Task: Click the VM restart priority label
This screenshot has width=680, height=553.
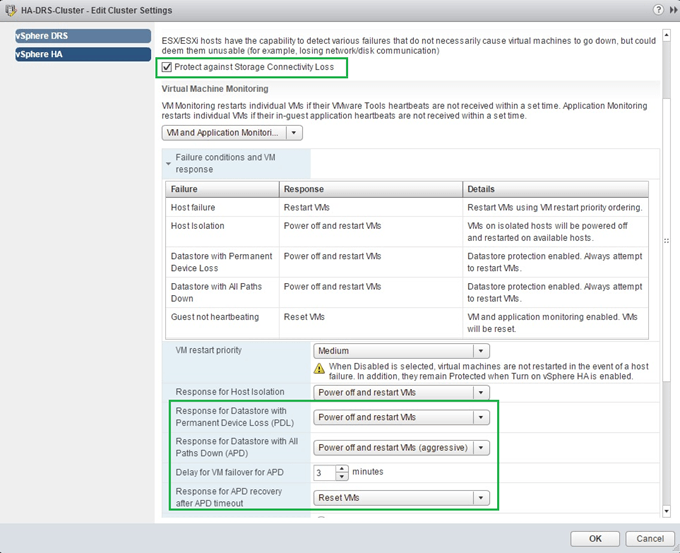Action: click(209, 350)
